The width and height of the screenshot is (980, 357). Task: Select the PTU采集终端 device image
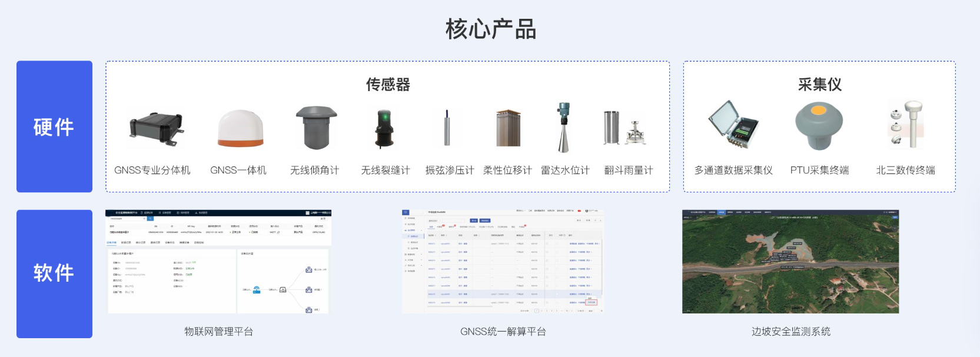tap(819, 126)
